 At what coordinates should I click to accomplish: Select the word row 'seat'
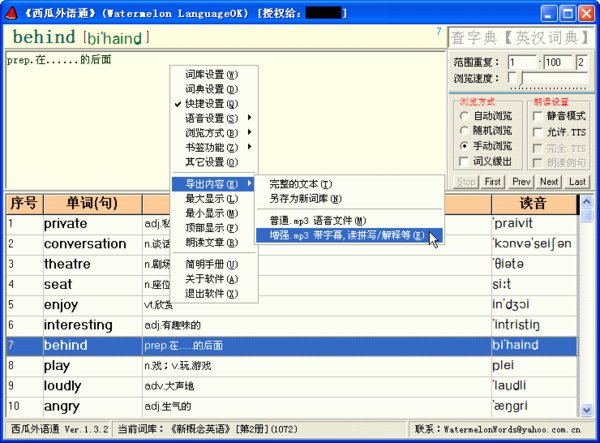point(292,285)
